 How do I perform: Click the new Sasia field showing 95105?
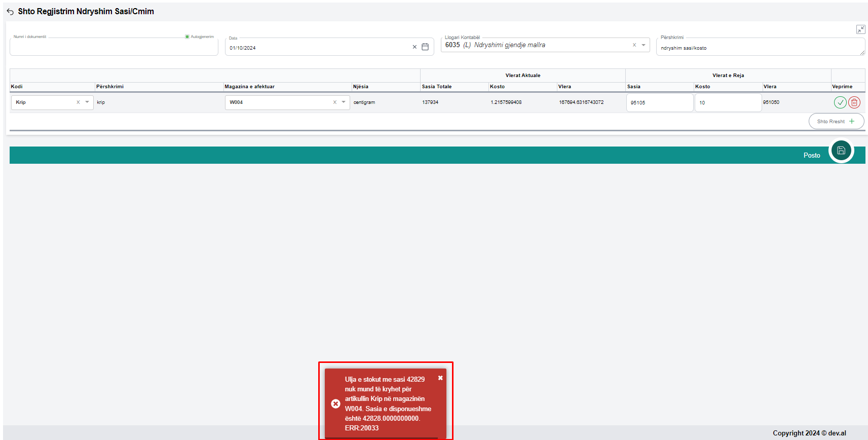click(x=659, y=103)
